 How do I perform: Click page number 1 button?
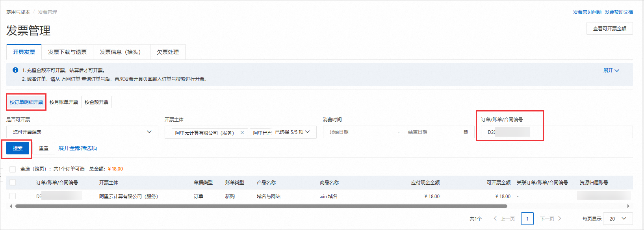click(527, 219)
